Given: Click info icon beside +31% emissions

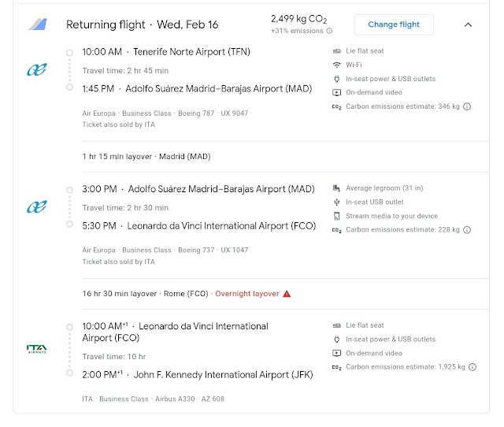Looking at the screenshot, I should point(329,32).
